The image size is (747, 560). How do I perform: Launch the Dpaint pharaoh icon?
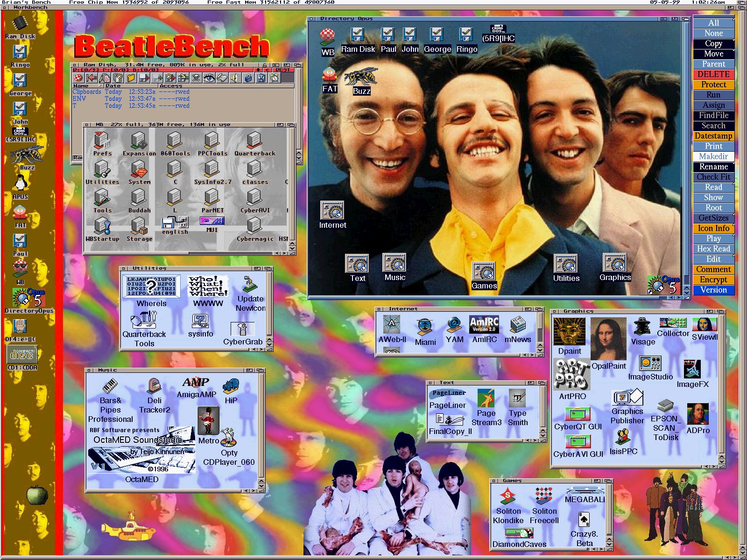pos(569,332)
